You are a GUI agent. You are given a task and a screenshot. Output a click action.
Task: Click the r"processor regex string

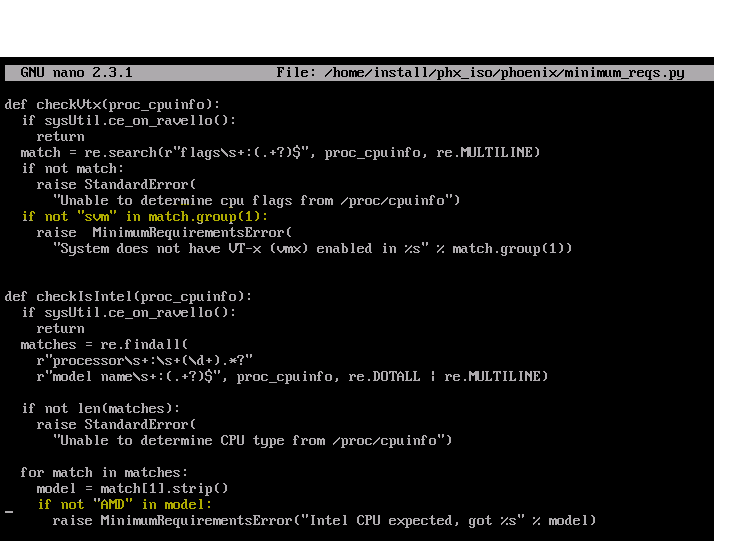(144, 360)
